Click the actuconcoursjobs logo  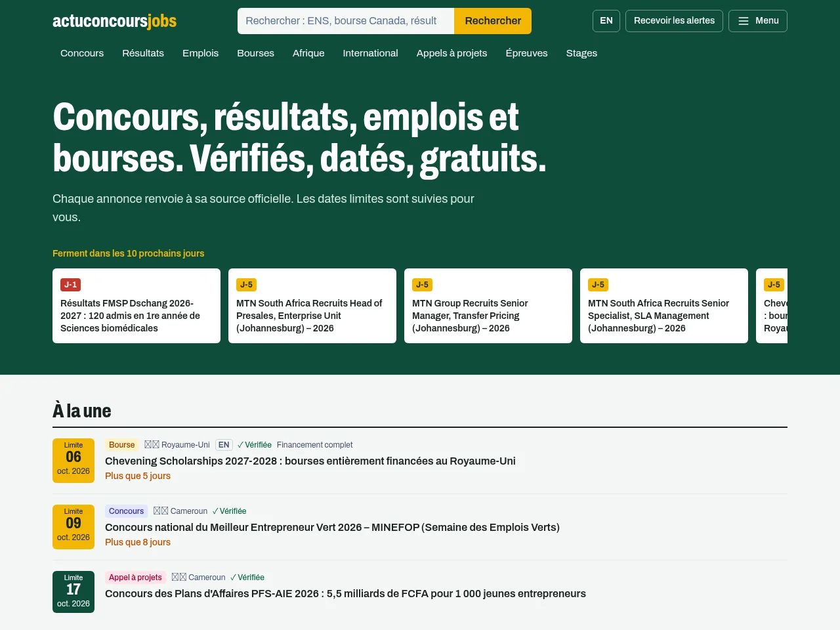point(115,21)
